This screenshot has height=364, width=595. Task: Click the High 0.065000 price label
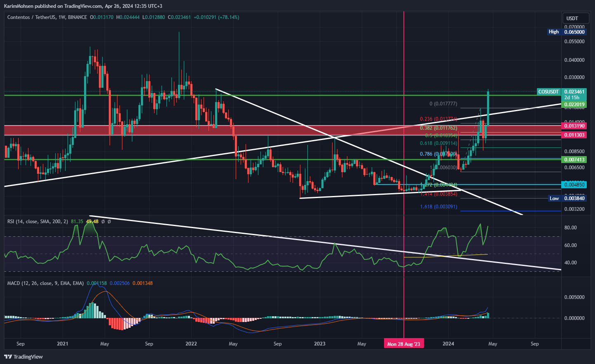[567, 32]
